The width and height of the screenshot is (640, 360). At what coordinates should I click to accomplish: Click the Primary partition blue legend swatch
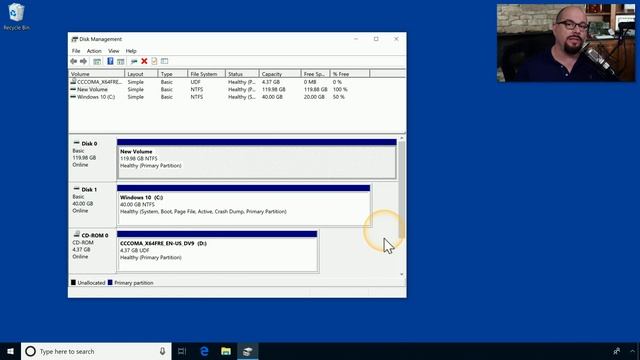tap(110, 282)
